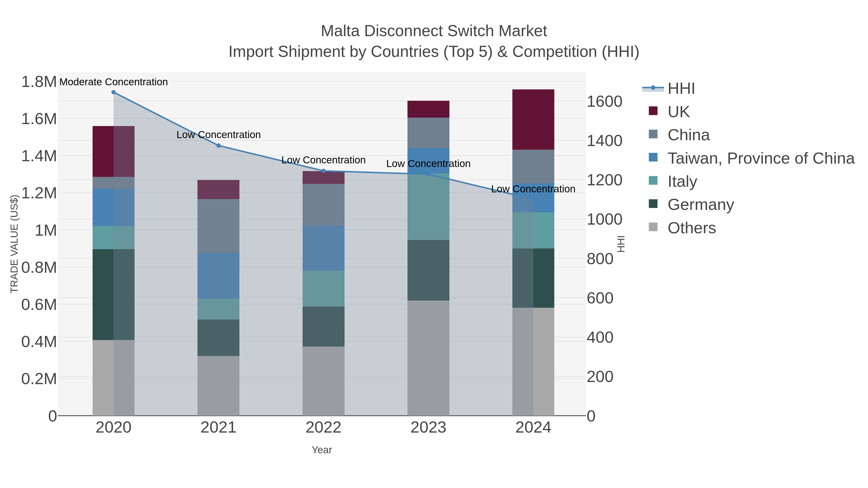
Task: Click the 0.2M left axis tick
Action: [39, 379]
